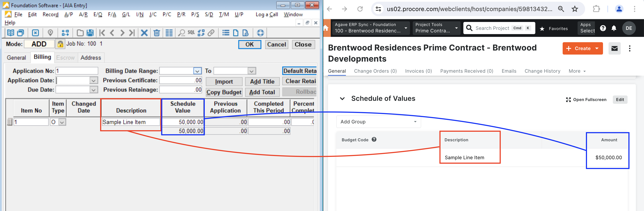The image size is (644, 211).
Task: Open the Application Date dropdown arrow
Action: [93, 80]
